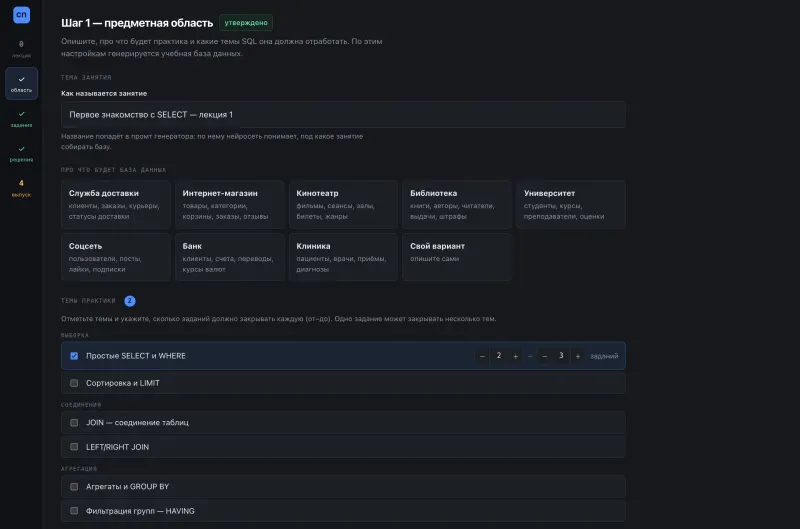This screenshot has height=529, width=800.
Task: Decrease the maximum tasks value 3
Action: 544,356
